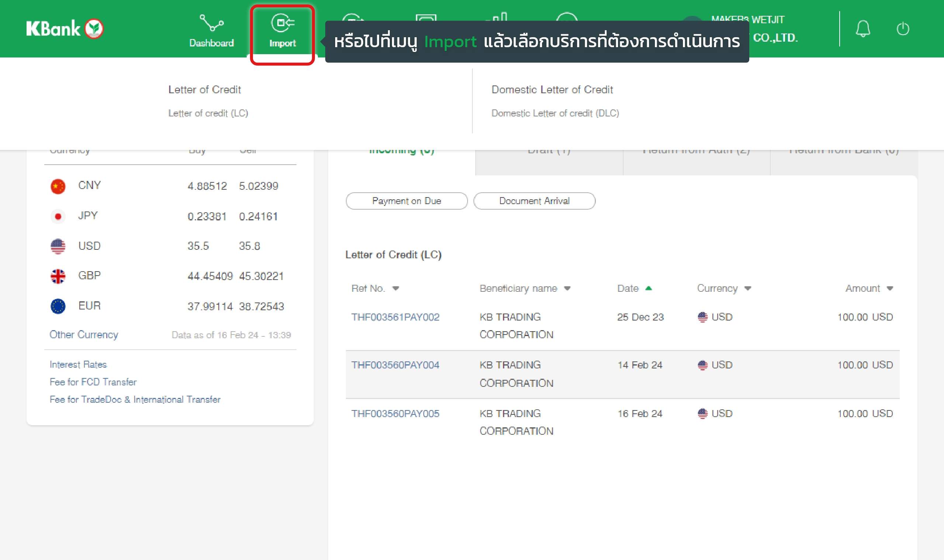Click the GBP flag icon
944x560 pixels.
pyautogui.click(x=58, y=276)
